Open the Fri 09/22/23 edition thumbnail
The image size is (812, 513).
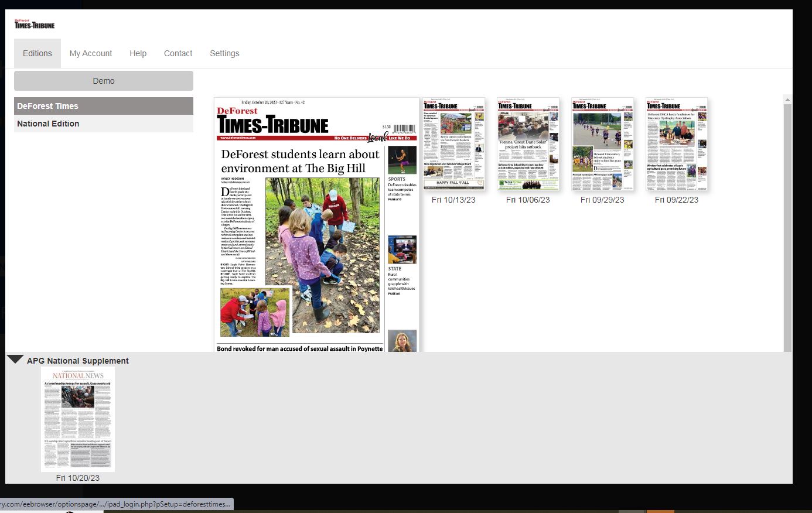coord(677,144)
